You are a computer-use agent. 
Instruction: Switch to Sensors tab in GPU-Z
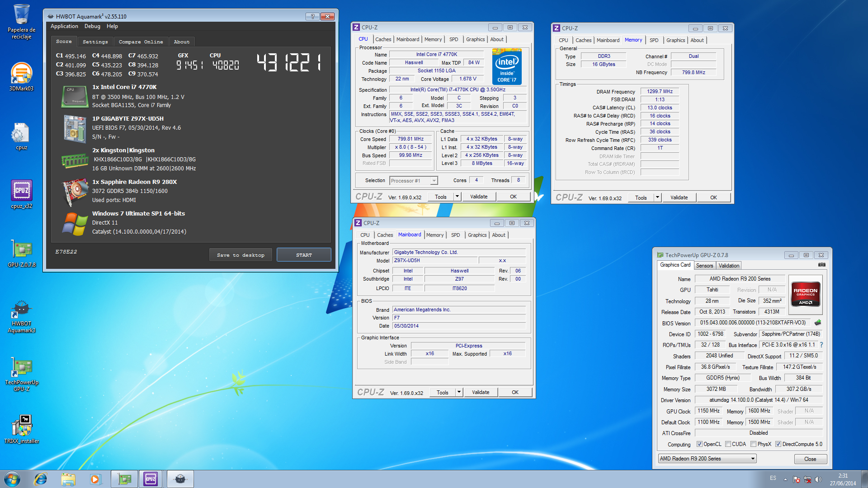point(704,266)
